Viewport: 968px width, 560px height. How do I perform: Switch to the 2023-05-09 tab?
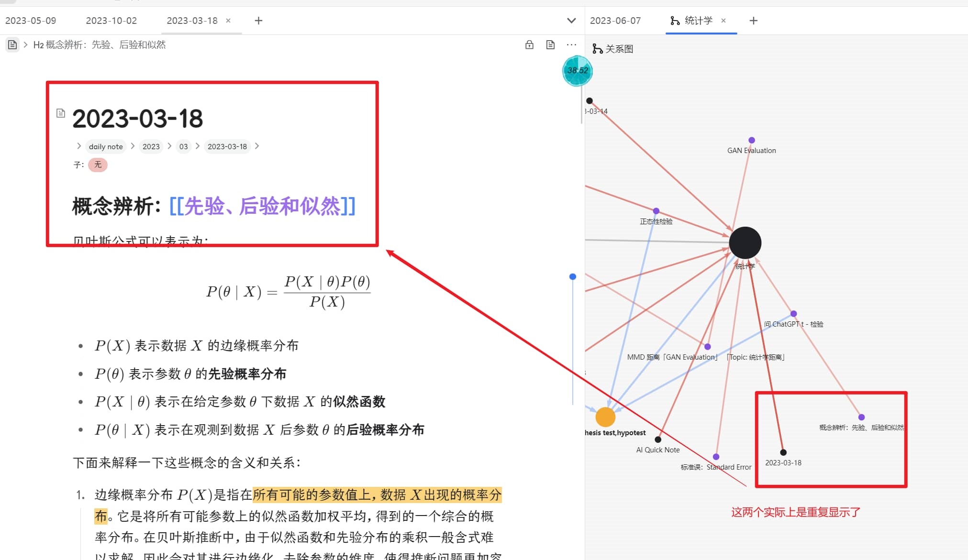point(31,21)
